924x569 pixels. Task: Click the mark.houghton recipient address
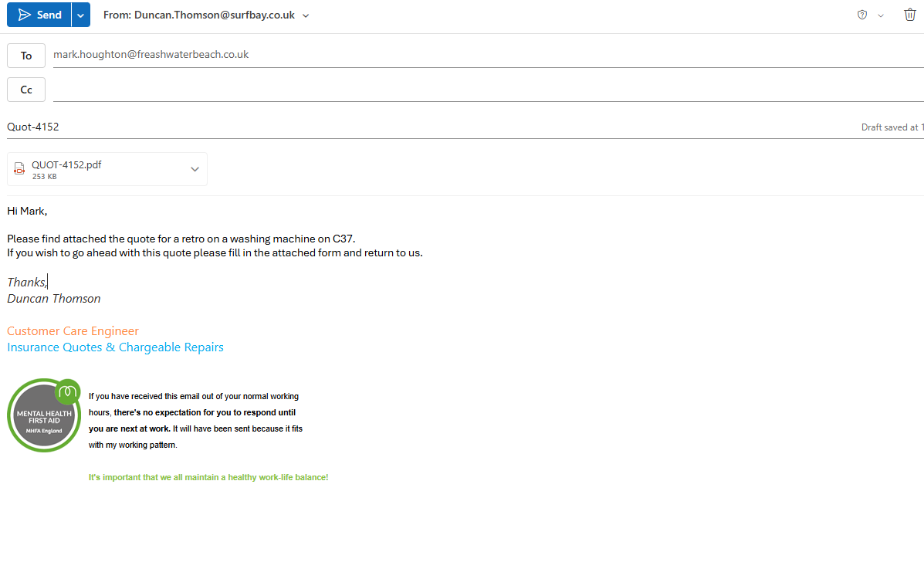(151, 54)
